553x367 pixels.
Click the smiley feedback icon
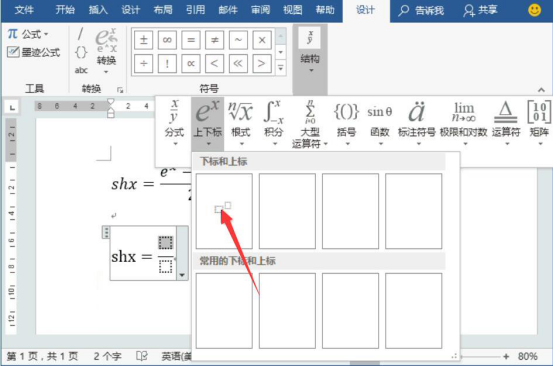point(534,10)
